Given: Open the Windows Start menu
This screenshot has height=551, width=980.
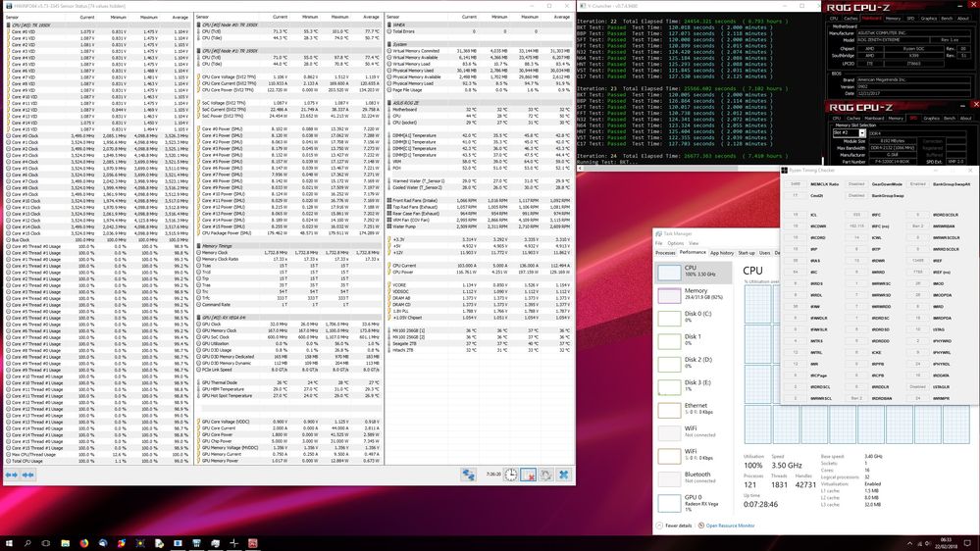Looking at the screenshot, I should pos(9,543).
